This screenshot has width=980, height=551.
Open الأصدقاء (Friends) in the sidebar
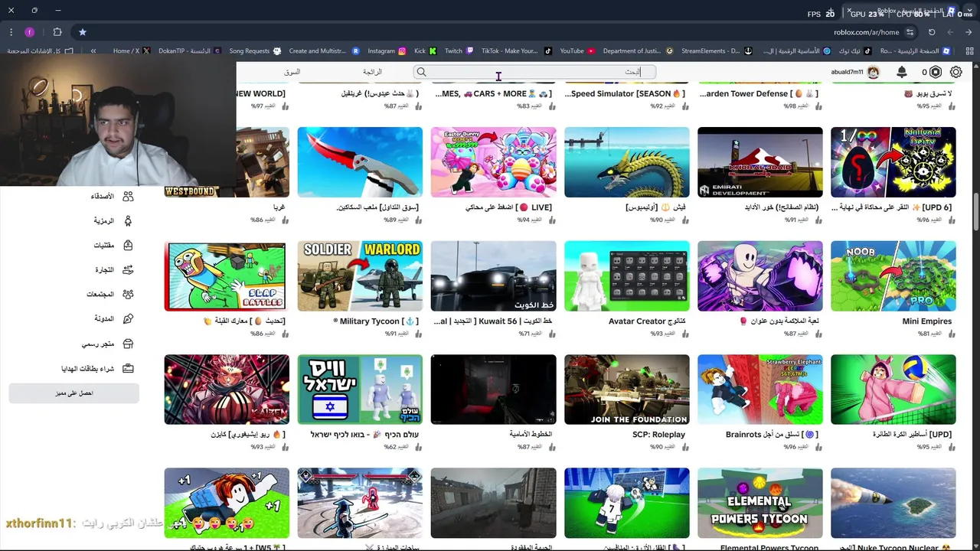[112, 197]
